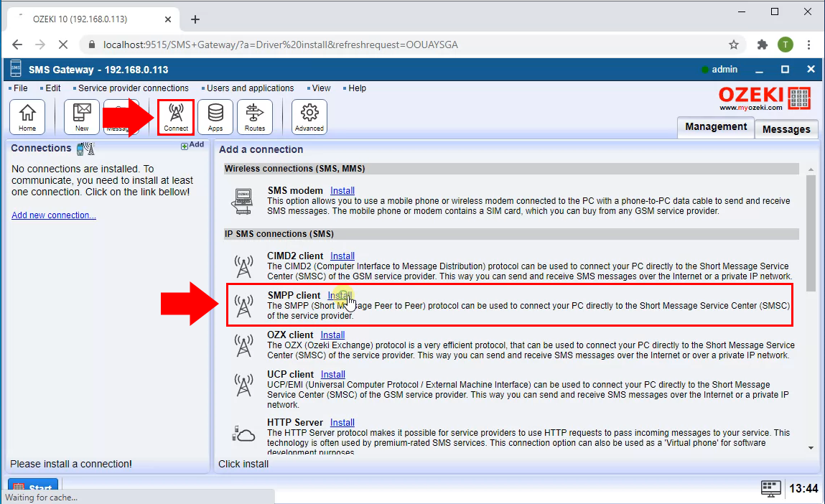Screen dimensions: 825x504
Task: Install the UCP client connection
Action: coord(332,374)
